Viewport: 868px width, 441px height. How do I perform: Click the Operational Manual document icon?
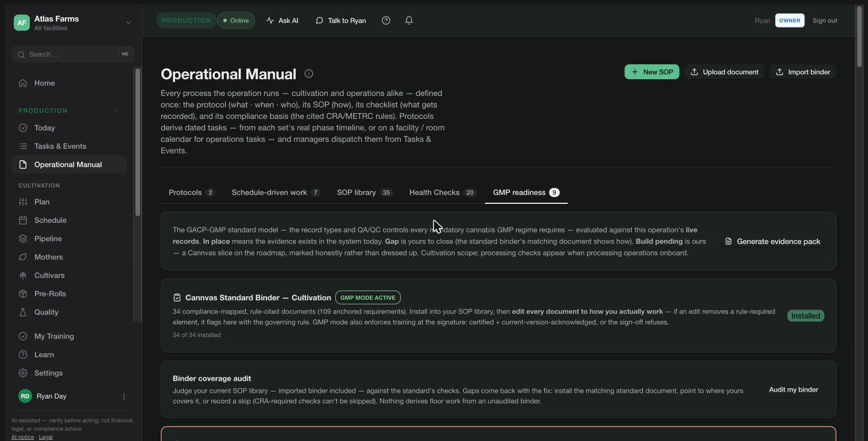(23, 165)
